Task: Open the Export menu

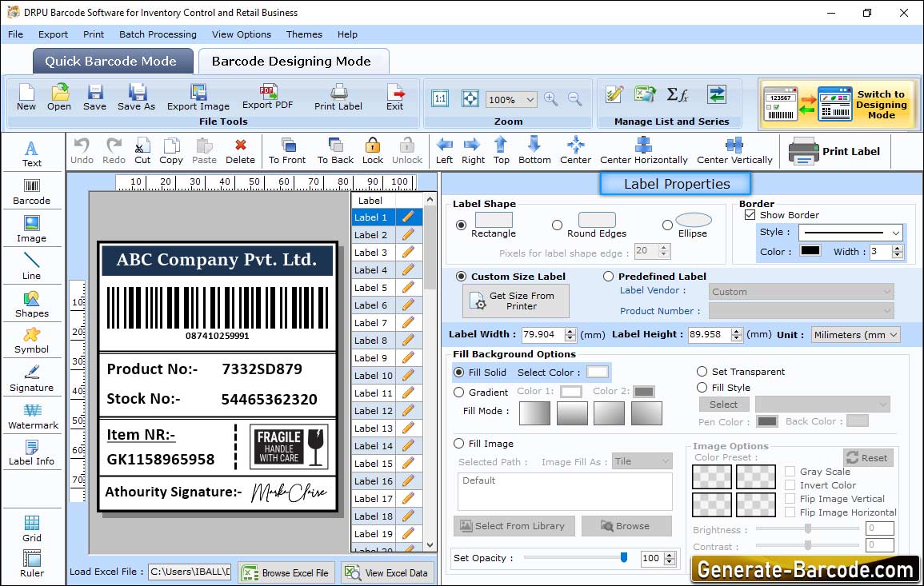Action: (x=53, y=34)
